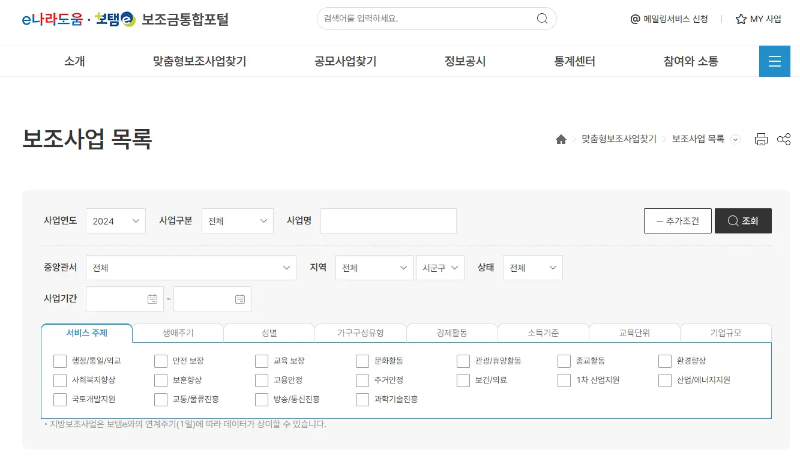Check the 방송/통신진흥 checkbox
The image size is (800, 469).
[x=262, y=399]
